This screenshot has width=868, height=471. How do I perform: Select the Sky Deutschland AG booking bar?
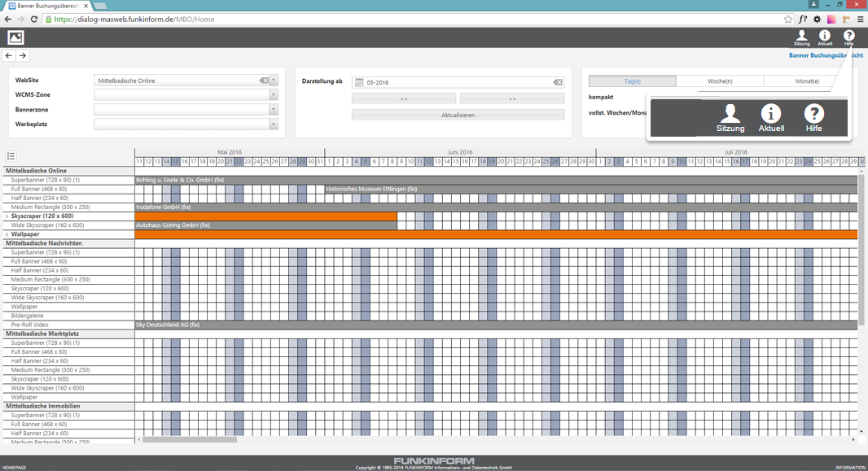496,325
